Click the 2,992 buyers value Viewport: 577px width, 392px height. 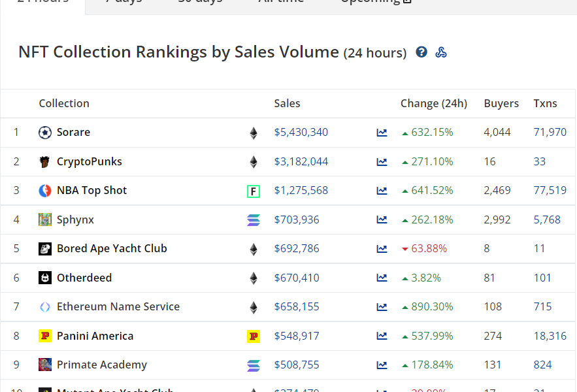[x=497, y=220]
